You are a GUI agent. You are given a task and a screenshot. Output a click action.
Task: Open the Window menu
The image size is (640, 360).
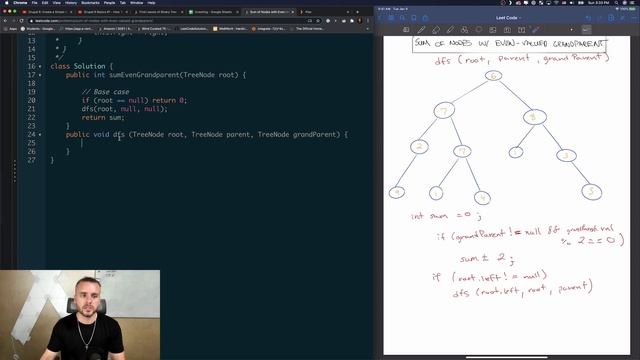click(136, 2)
